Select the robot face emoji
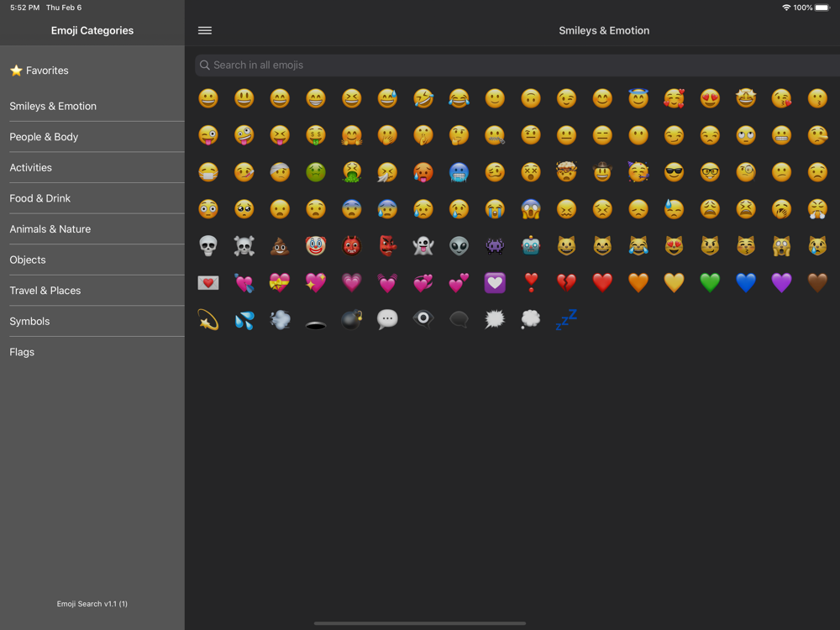 click(531, 246)
